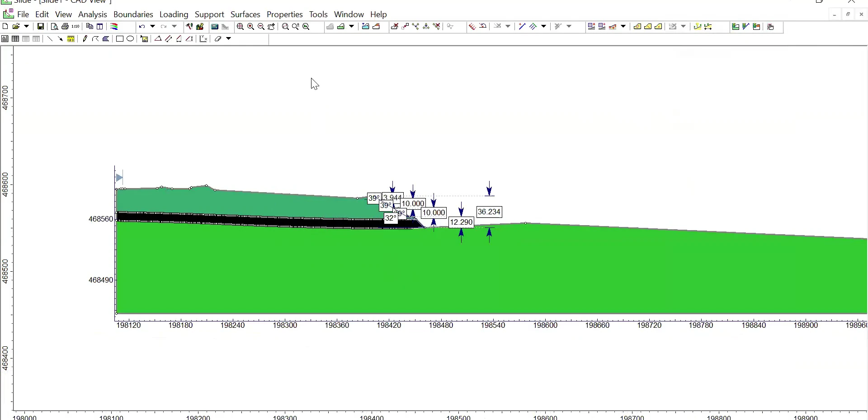Viewport: 868px width, 420px height.
Task: Click the 36.234 dimension label
Action: [490, 212]
